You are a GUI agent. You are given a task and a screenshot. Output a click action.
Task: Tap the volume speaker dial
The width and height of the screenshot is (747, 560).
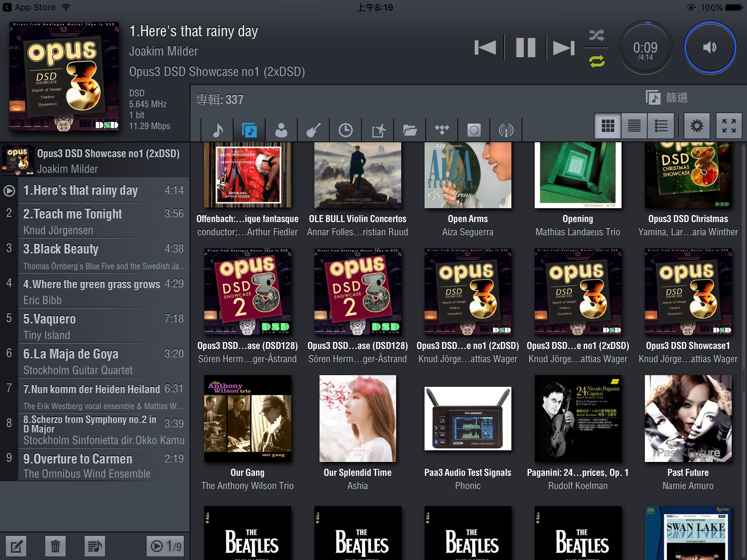point(710,47)
